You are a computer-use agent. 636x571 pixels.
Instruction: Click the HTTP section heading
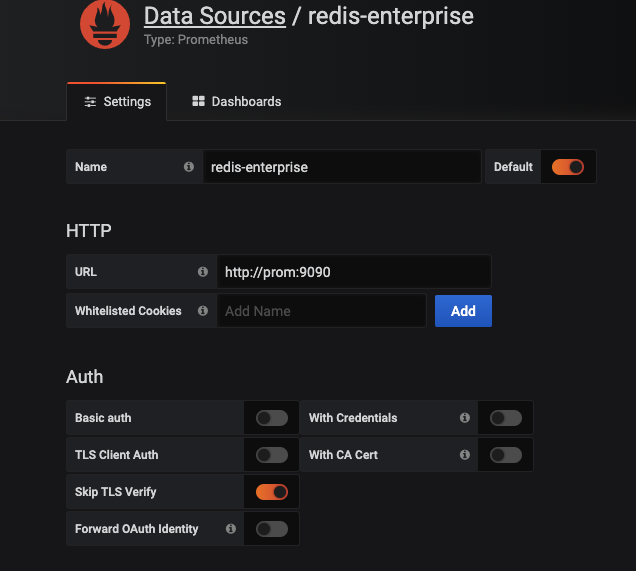pos(89,231)
